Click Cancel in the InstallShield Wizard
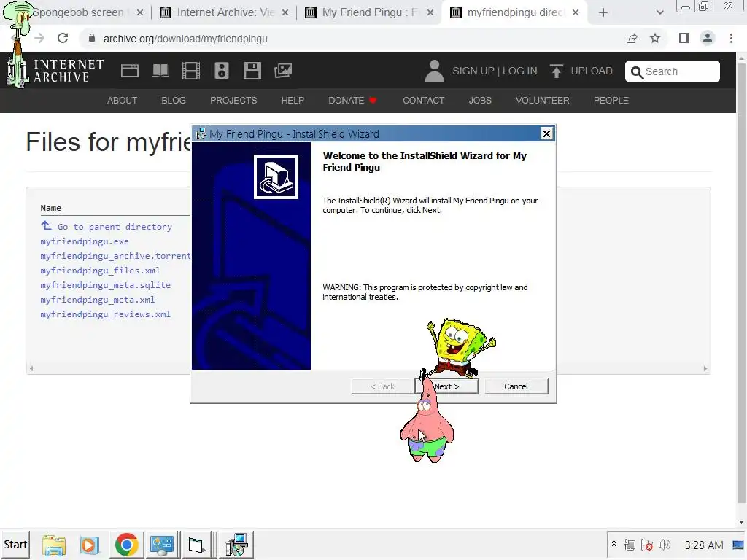 click(516, 386)
